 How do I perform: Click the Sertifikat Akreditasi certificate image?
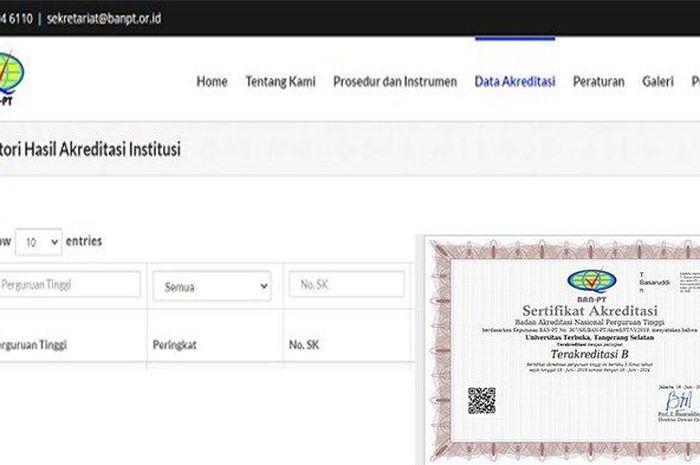pos(562,350)
